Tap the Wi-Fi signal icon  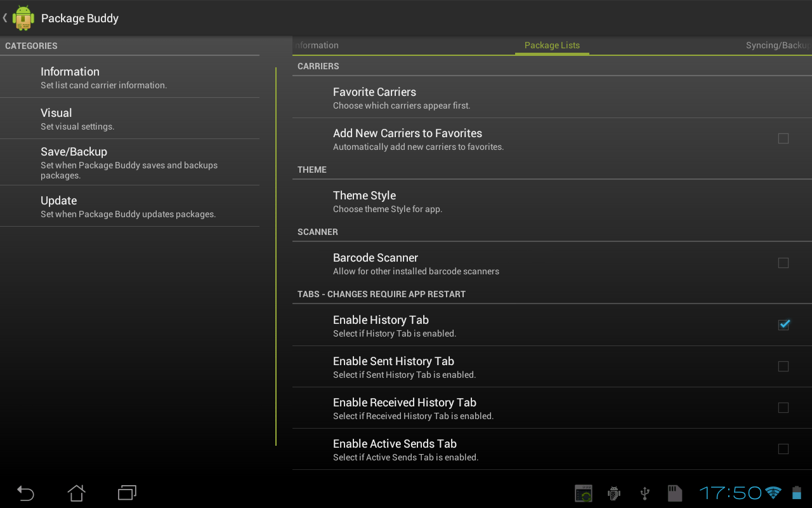tap(773, 493)
